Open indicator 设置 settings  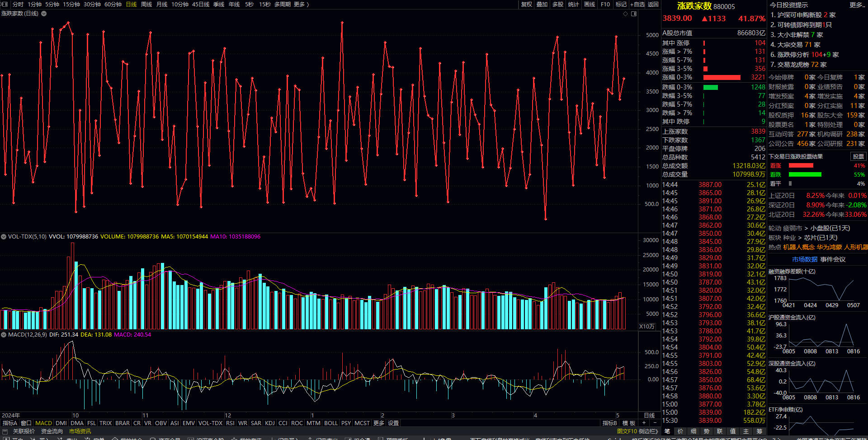393,423
